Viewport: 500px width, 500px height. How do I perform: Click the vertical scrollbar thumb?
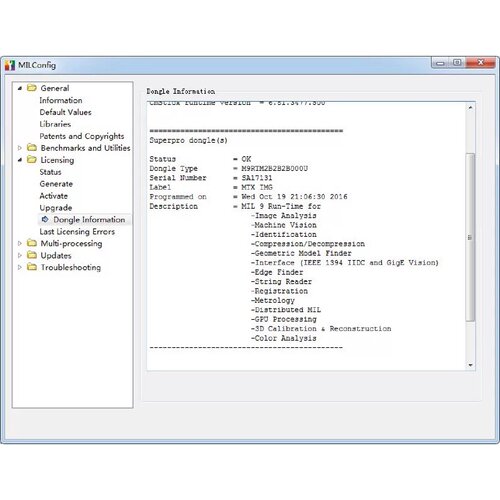click(470, 237)
